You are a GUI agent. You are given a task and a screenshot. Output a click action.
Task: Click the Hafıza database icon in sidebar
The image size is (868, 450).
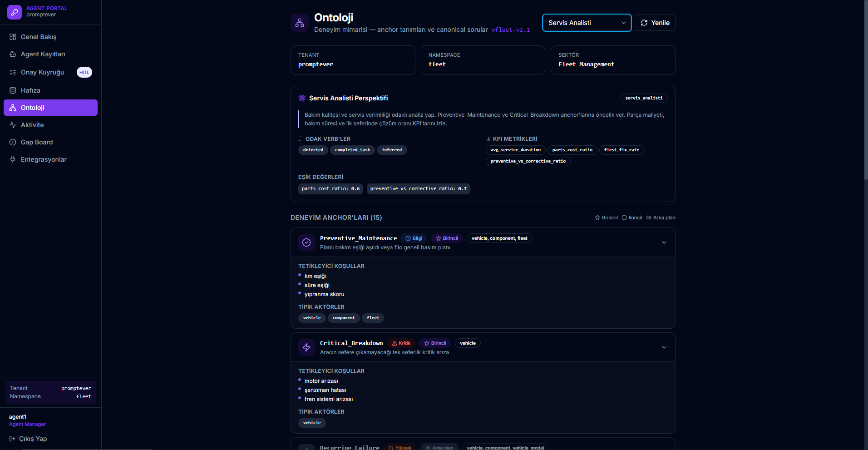pos(13,90)
